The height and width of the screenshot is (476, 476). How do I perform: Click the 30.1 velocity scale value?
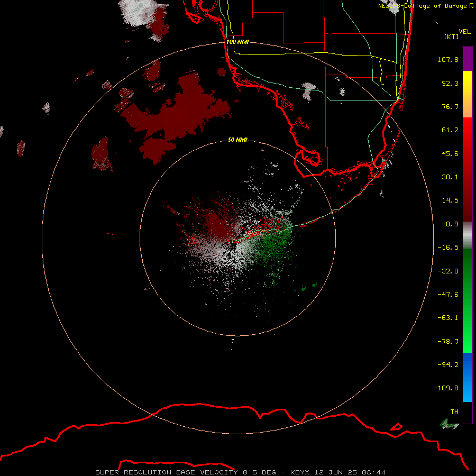[450, 177]
